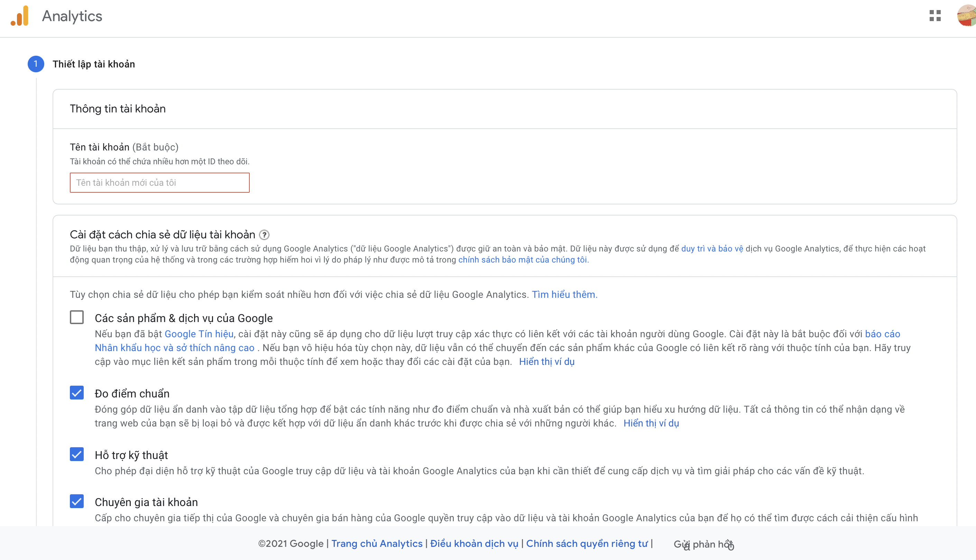Click Gửi phản hồi in the footer
This screenshot has width=976, height=560.
tap(704, 544)
